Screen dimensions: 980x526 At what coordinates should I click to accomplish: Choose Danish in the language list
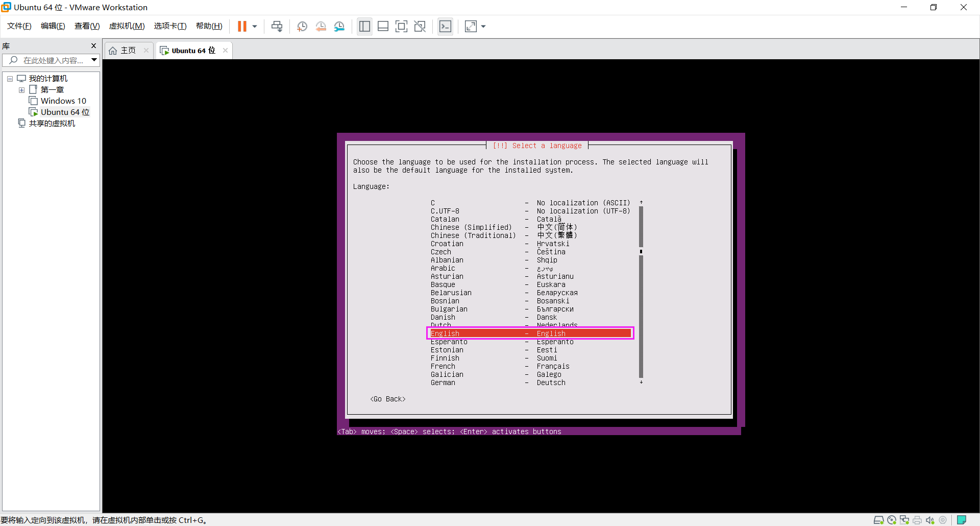tap(530, 317)
